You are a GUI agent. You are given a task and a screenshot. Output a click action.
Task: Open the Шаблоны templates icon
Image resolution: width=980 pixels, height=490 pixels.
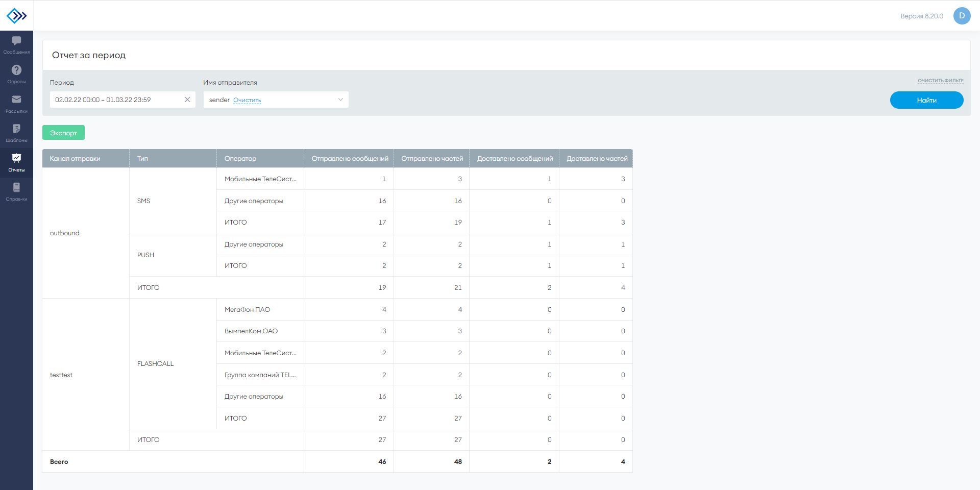point(16,128)
